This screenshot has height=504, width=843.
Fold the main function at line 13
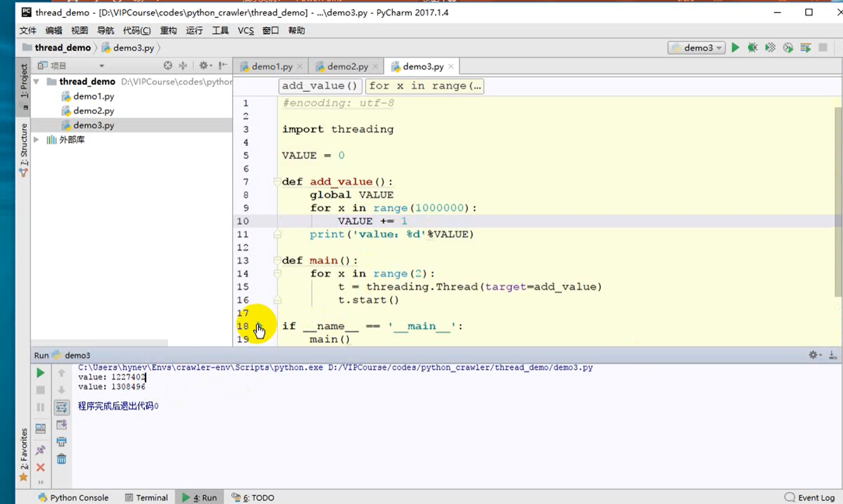pyautogui.click(x=277, y=261)
